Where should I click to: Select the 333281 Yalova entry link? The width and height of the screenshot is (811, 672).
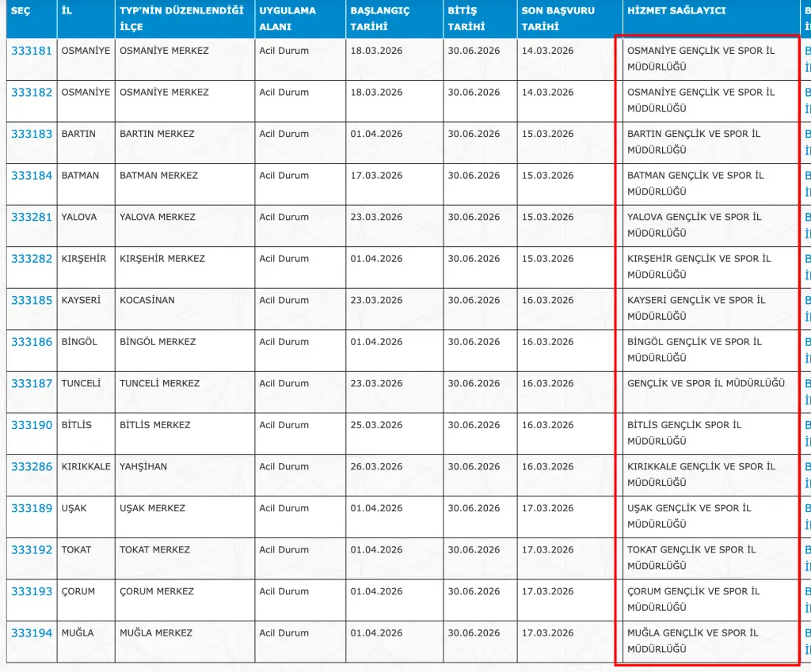(32, 217)
